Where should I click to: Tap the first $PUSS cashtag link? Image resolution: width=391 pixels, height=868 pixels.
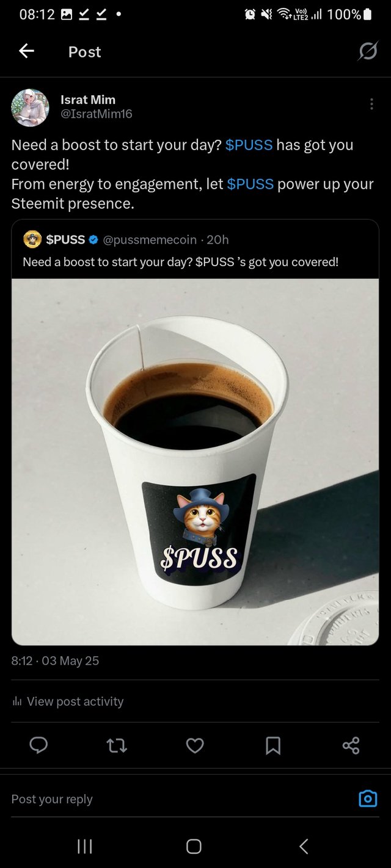[x=249, y=145]
